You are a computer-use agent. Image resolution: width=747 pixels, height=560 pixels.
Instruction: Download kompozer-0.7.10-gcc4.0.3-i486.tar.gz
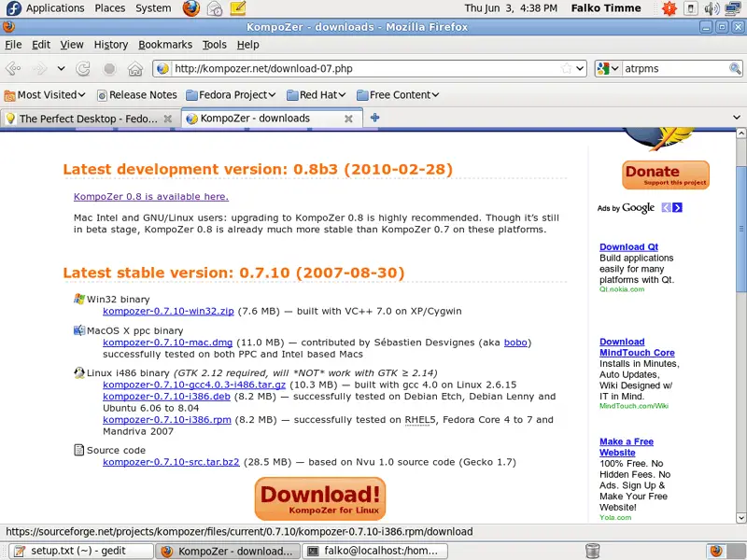click(194, 385)
